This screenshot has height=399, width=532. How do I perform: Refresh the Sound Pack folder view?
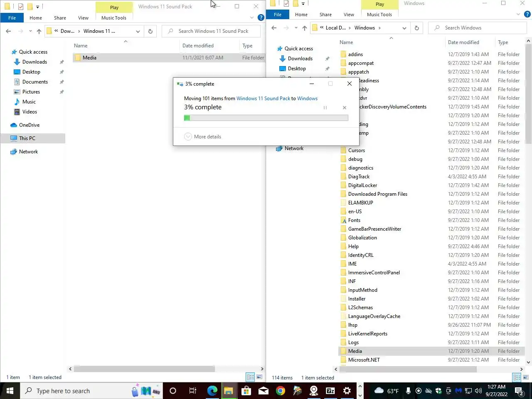click(150, 31)
